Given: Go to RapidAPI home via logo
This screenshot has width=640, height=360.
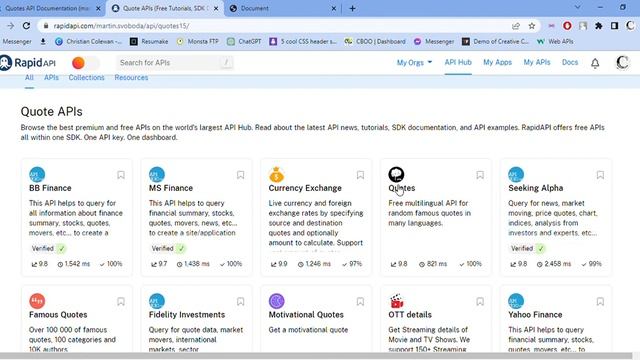Looking at the screenshot, I should tap(28, 62).
